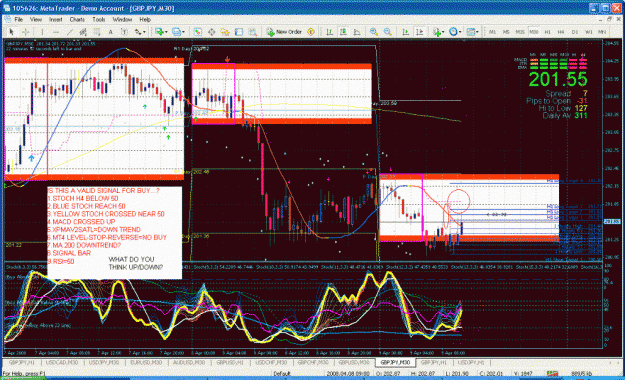
Task: Zoom in on the chart
Action: click(373, 32)
